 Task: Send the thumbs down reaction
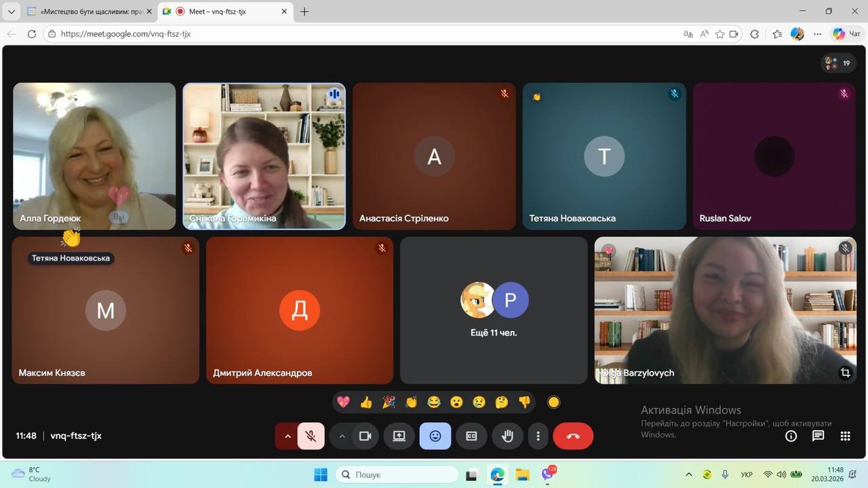pos(524,402)
